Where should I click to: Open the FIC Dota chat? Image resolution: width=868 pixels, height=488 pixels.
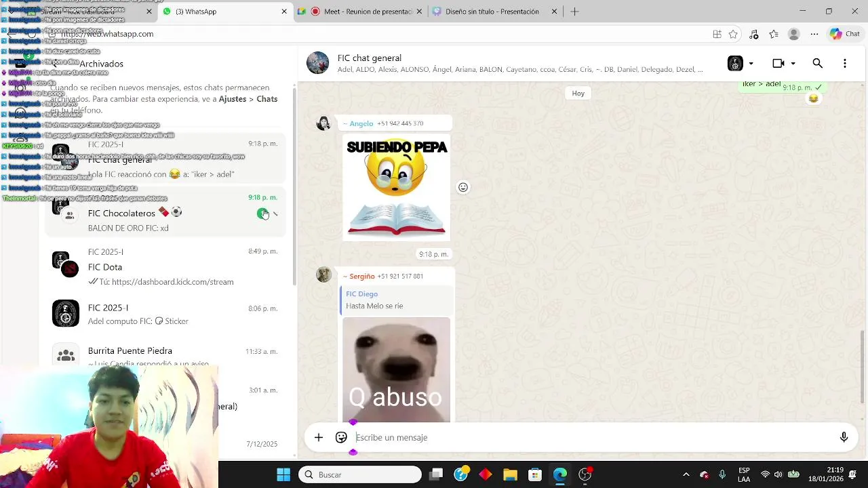pos(165,266)
